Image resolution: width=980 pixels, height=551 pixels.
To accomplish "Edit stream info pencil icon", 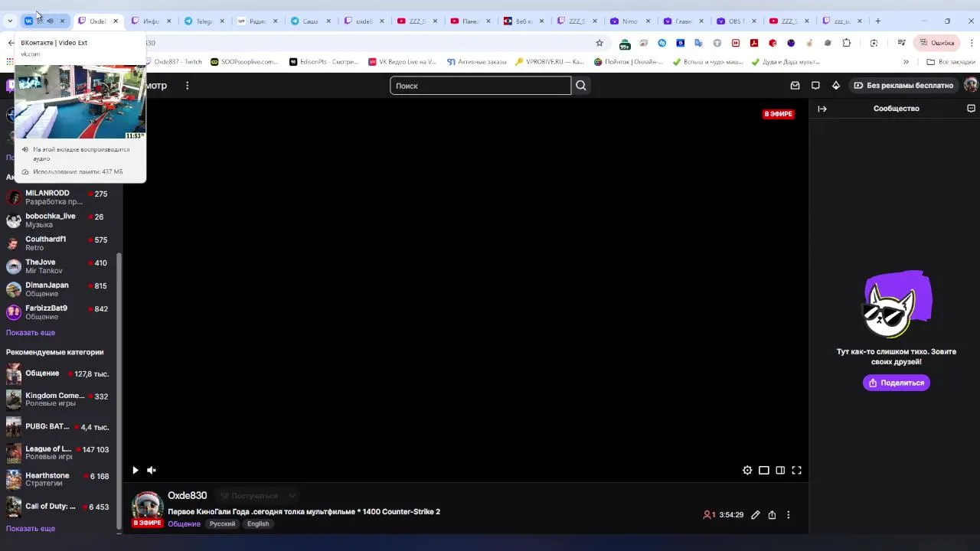I will pyautogui.click(x=756, y=515).
